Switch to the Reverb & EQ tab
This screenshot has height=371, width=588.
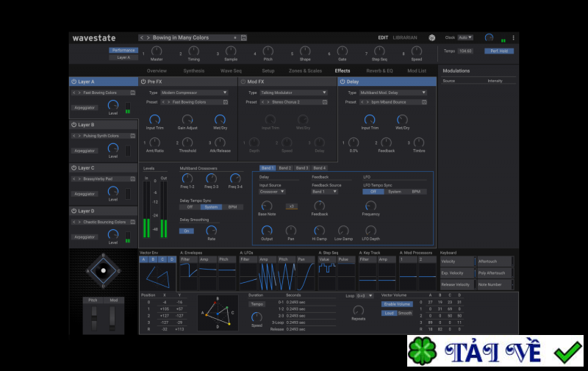tap(379, 71)
